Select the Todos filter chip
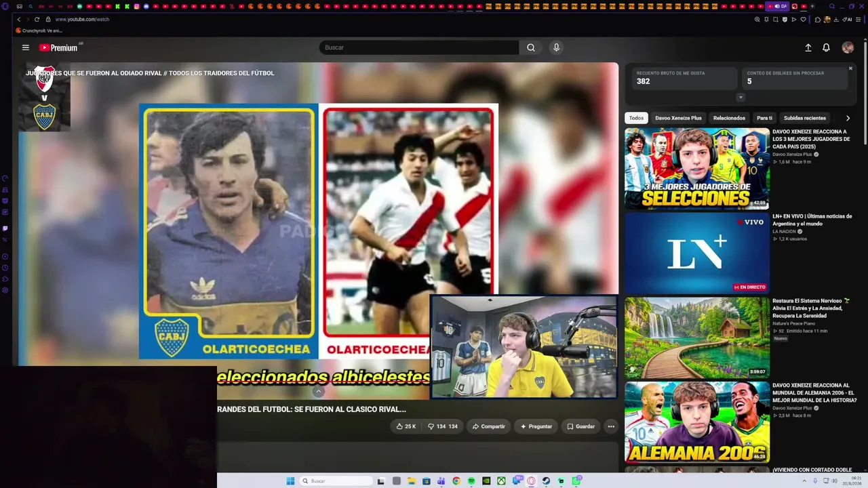 tap(636, 118)
